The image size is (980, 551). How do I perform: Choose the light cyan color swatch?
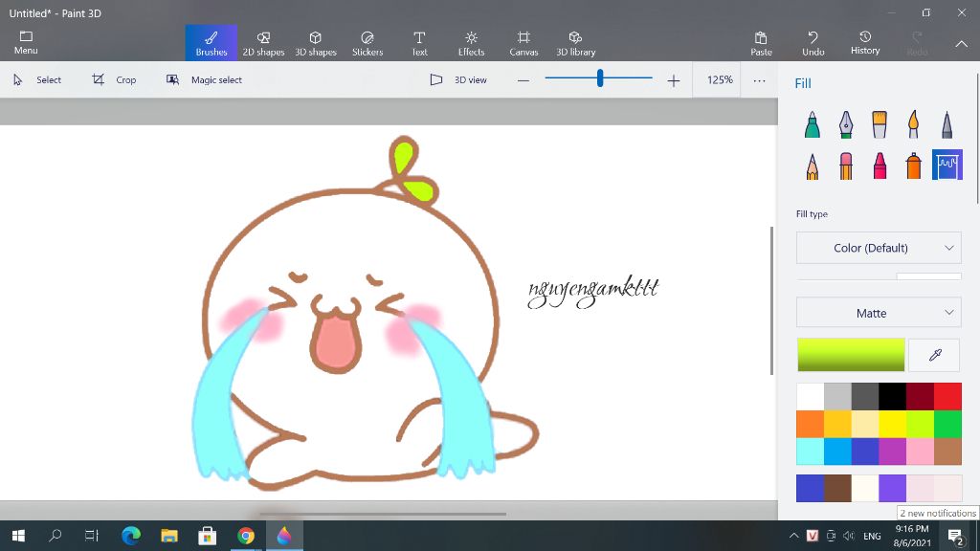tap(810, 452)
